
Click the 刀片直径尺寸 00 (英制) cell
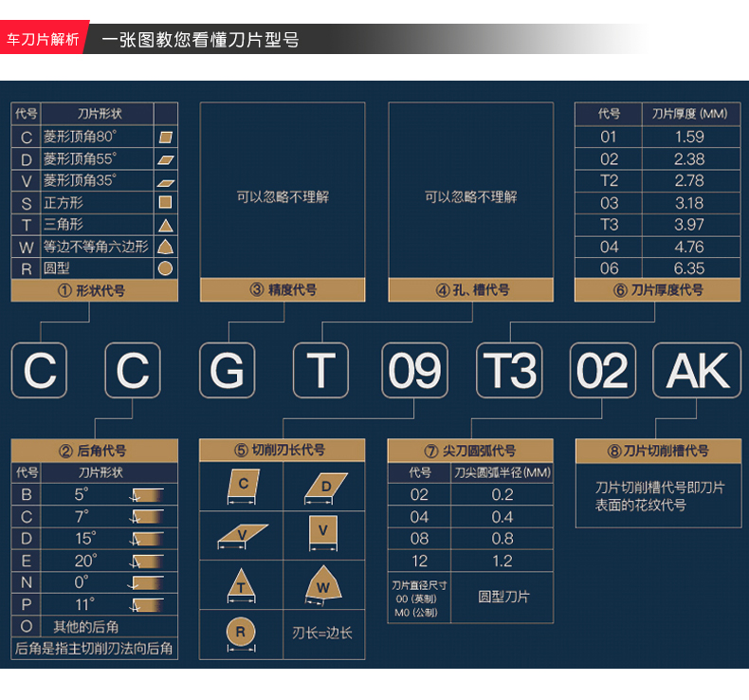point(419,598)
